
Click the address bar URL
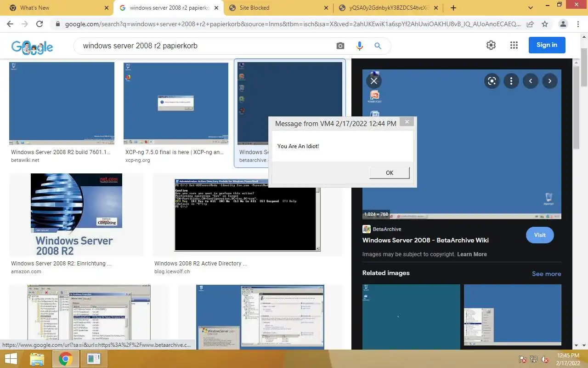(293, 24)
